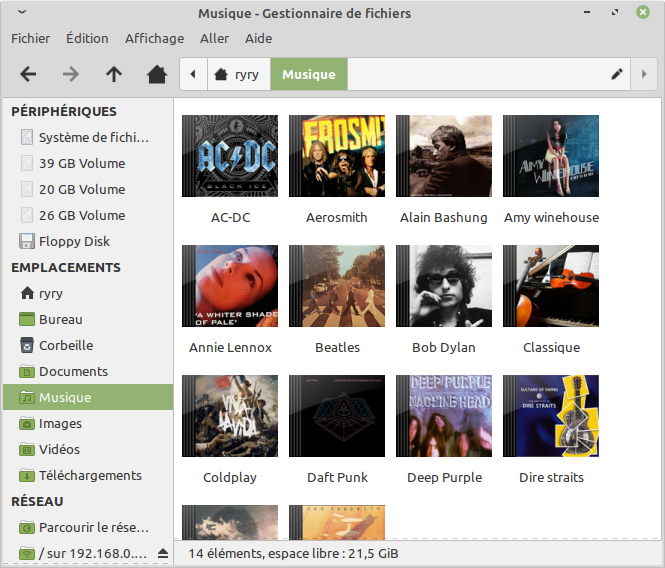
Task: Click the home folder toolbar icon
Action: point(156,74)
